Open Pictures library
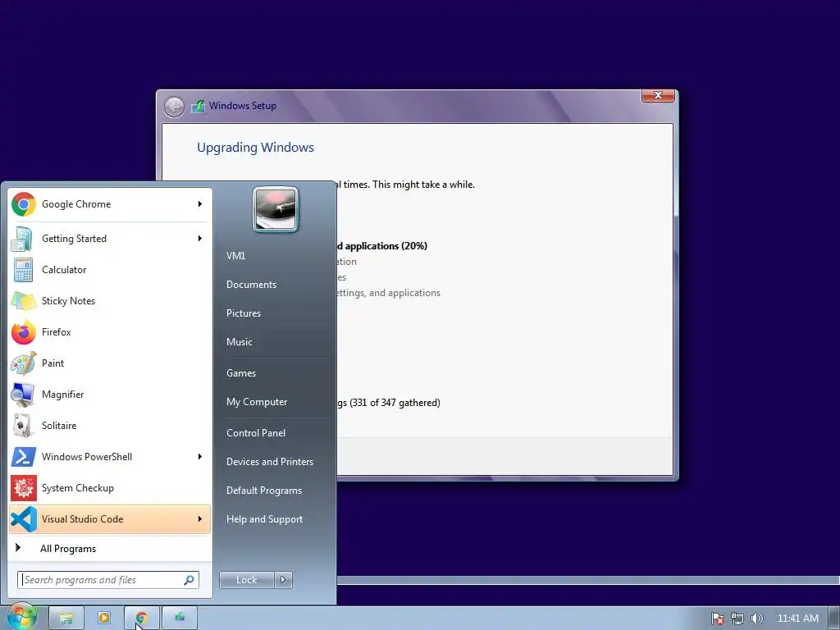840x630 pixels. (243, 313)
